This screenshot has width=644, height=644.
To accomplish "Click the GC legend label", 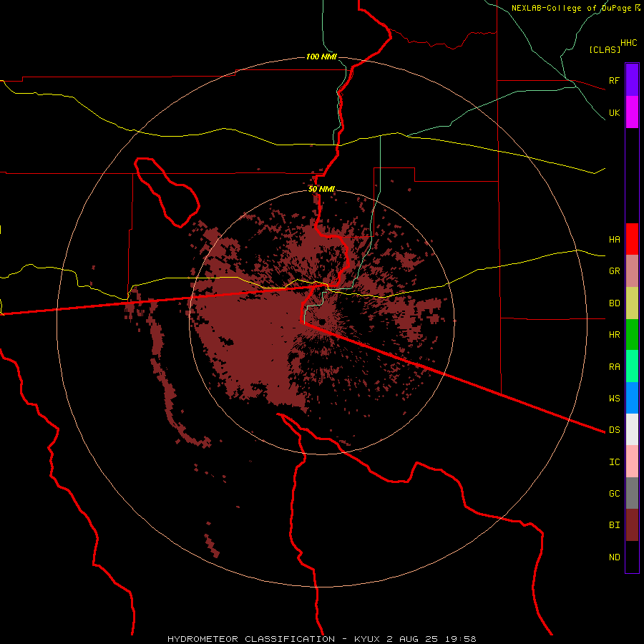I will (615, 493).
